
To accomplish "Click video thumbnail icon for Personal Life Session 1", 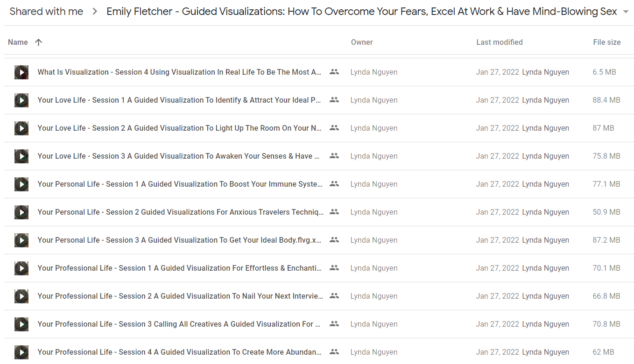I will tap(21, 184).
